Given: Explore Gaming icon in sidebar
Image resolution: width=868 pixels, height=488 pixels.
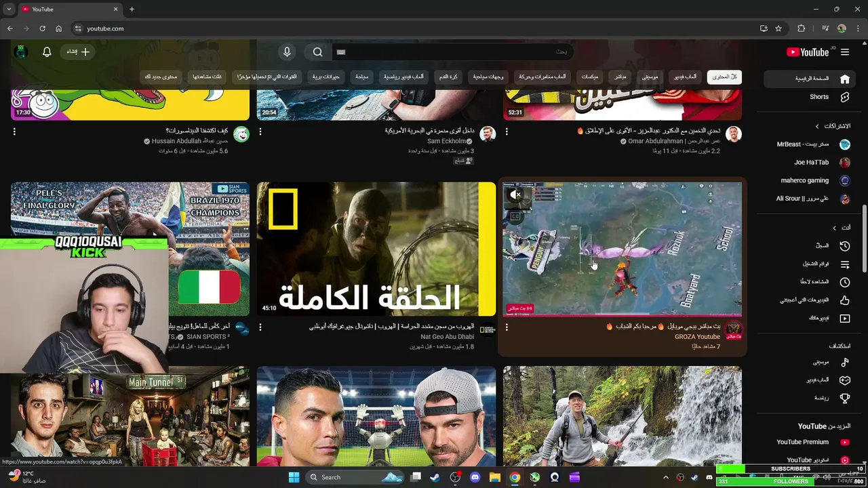Looking at the screenshot, I should point(845,380).
